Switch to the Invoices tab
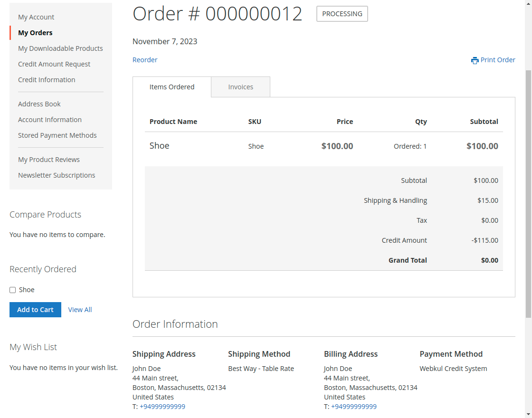532x418 pixels. coord(240,86)
